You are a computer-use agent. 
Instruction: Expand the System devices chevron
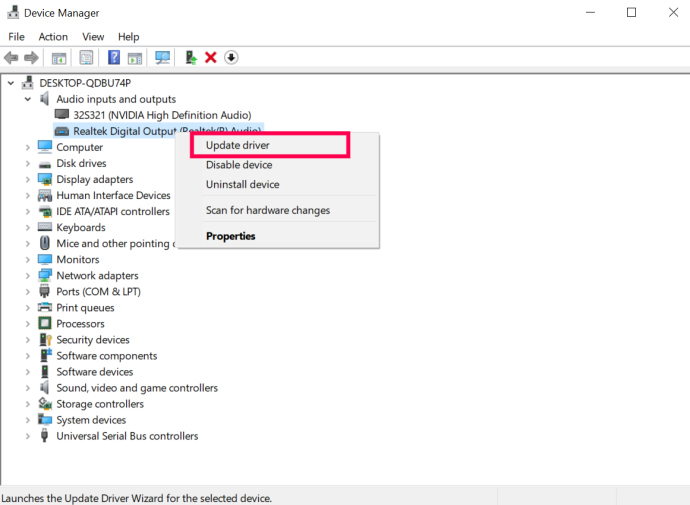point(28,420)
